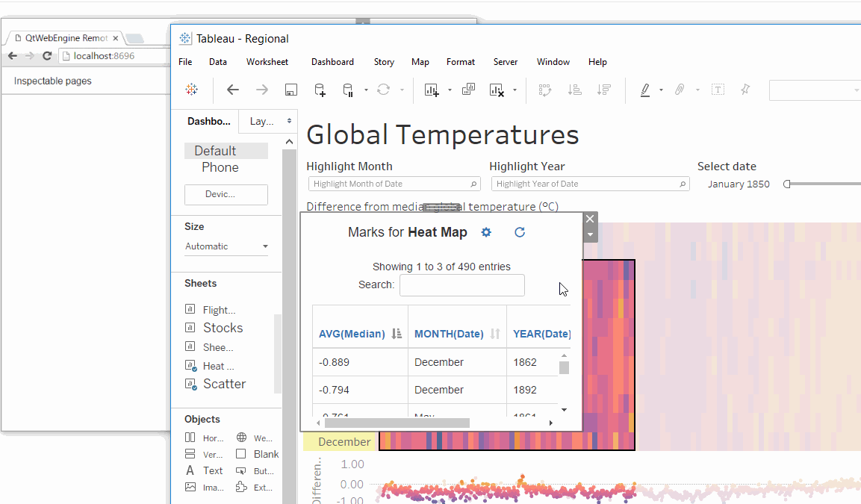Click the Clear Sheet toolbar icon
861x504 pixels.
(497, 90)
